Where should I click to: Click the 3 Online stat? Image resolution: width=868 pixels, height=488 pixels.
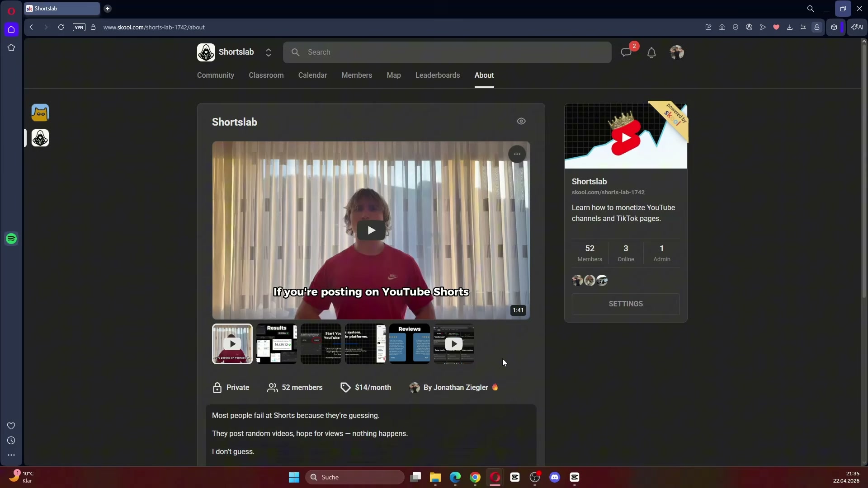tap(626, 253)
